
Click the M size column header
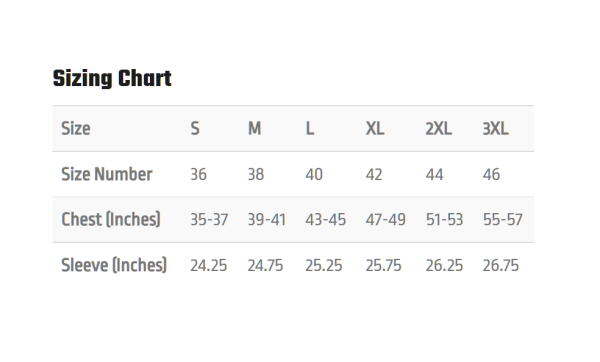tap(254, 129)
